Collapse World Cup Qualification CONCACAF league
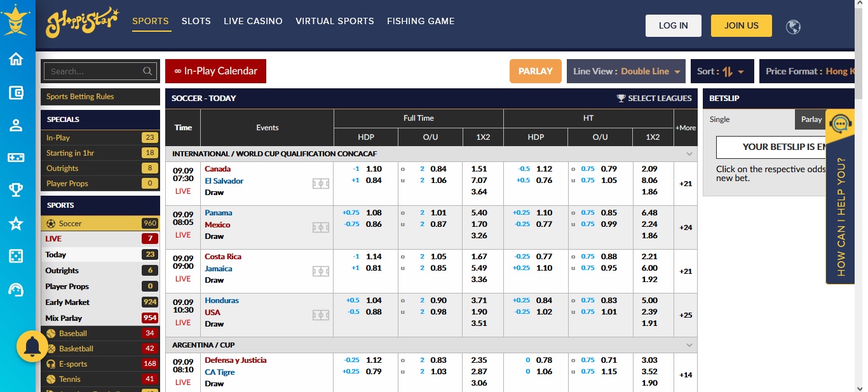868x392 pixels. (x=689, y=154)
